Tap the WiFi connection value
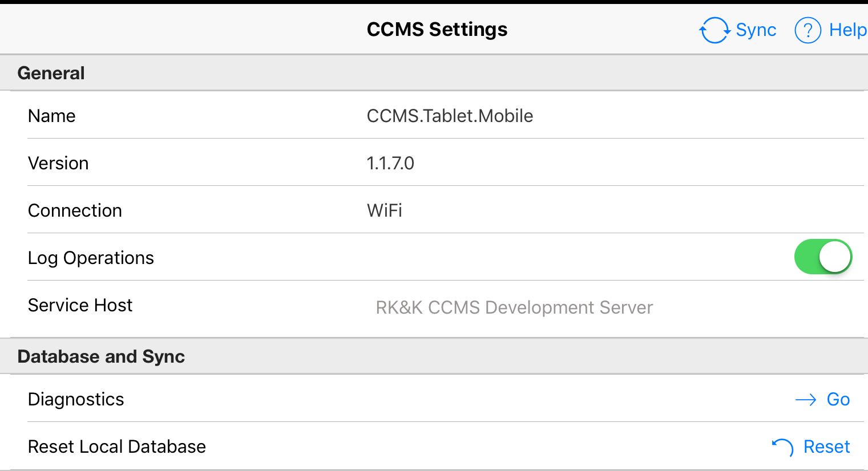This screenshot has height=471, width=868. point(385,211)
